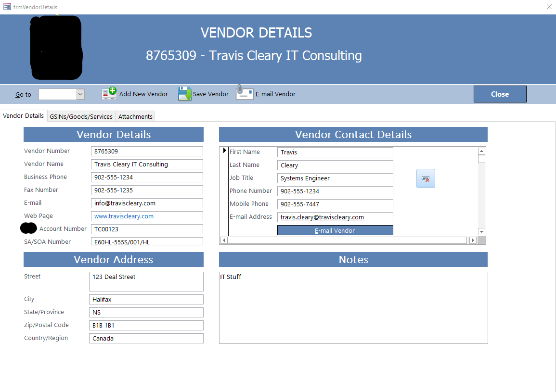Click the City field Halifax

146,300
